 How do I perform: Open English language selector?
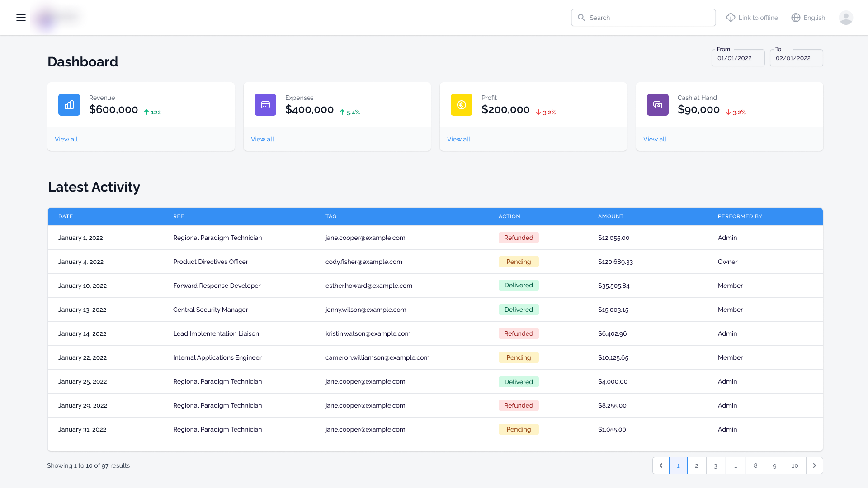pos(814,18)
